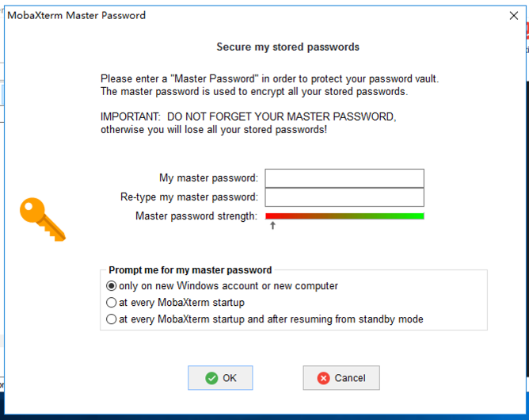This screenshot has width=529, height=420.
Task: Click the 'Master password strength:' label
Action: point(196,216)
